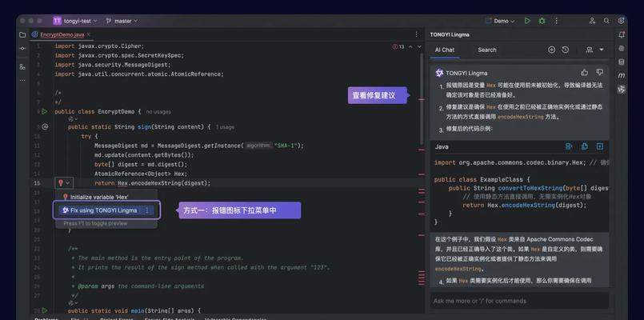Create new file from Java snippet
This screenshot has height=320, width=644.
click(x=600, y=146)
